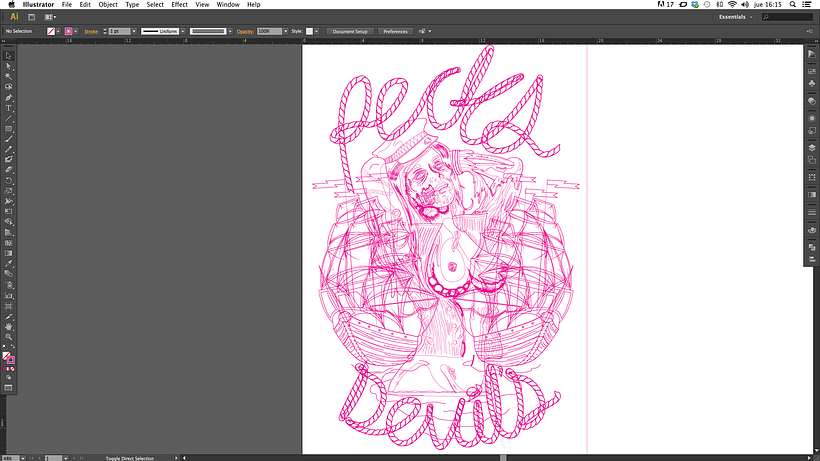This screenshot has height=461, width=820.
Task: Open the Arrange Documents dropdown
Action: coord(50,17)
